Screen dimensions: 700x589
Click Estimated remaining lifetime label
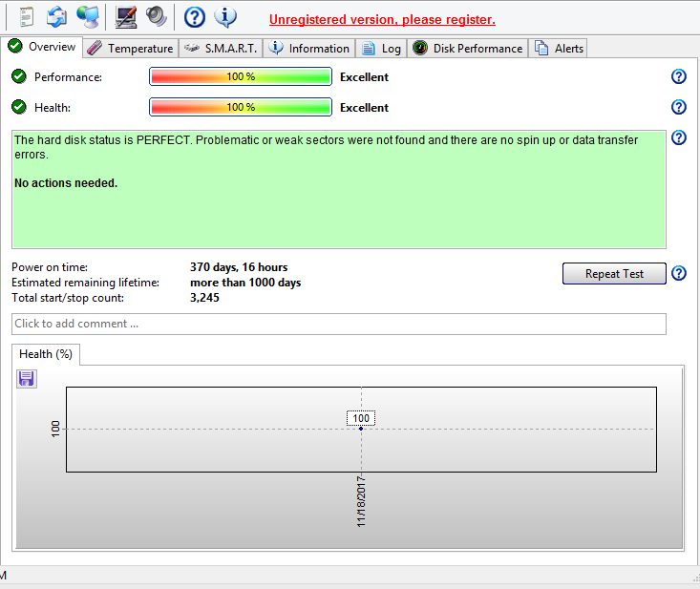(85, 283)
